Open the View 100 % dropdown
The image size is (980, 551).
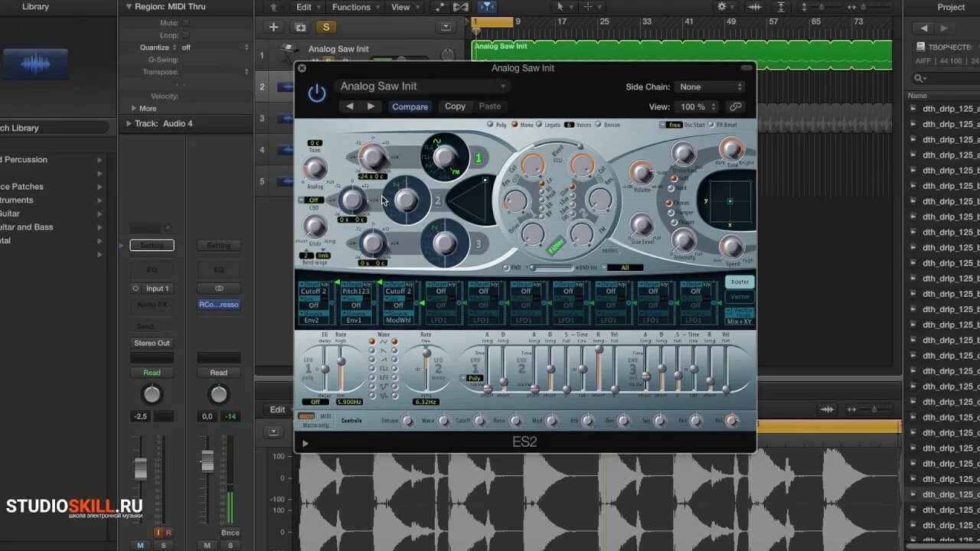697,107
